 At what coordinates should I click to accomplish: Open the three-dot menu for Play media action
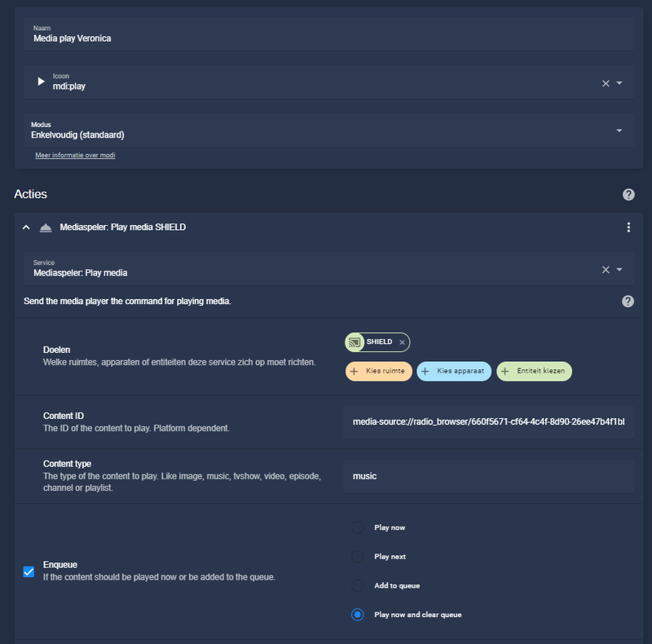pyautogui.click(x=628, y=227)
